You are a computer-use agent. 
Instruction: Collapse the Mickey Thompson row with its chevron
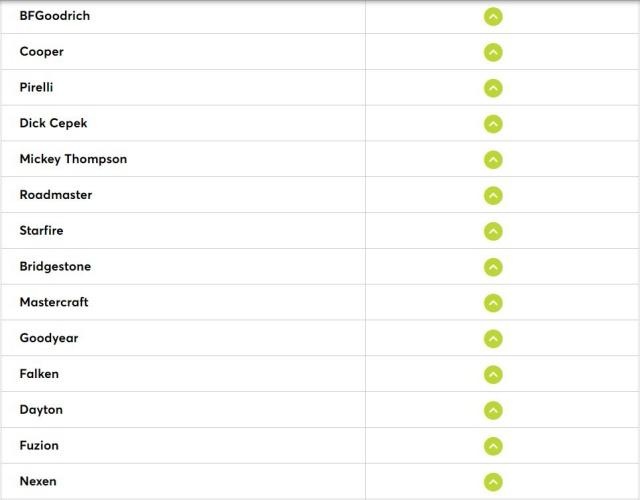493,160
